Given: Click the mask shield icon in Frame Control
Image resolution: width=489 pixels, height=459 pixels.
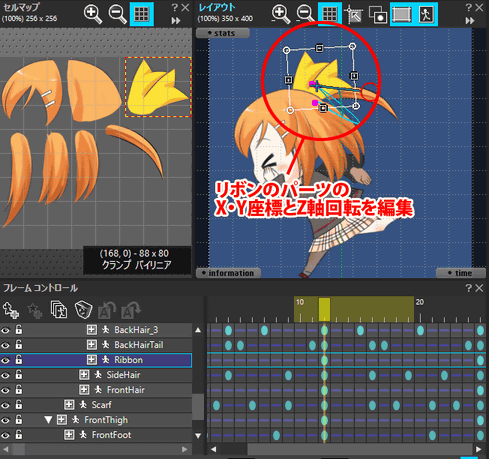Looking at the screenshot, I should (83, 310).
